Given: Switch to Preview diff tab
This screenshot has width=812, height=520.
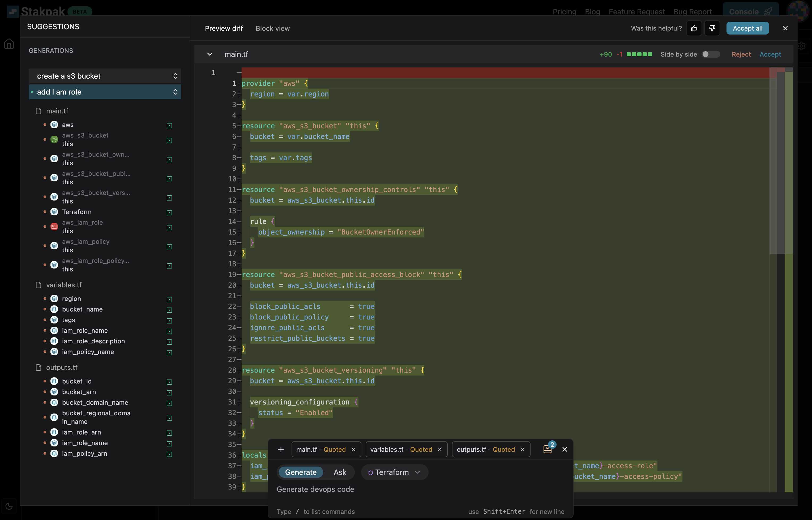Looking at the screenshot, I should pos(224,28).
